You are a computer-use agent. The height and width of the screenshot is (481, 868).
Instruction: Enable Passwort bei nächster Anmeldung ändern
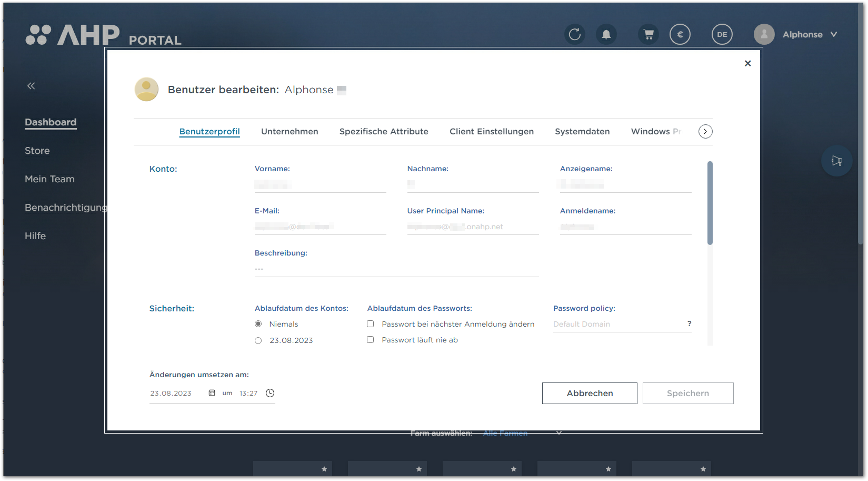point(371,324)
